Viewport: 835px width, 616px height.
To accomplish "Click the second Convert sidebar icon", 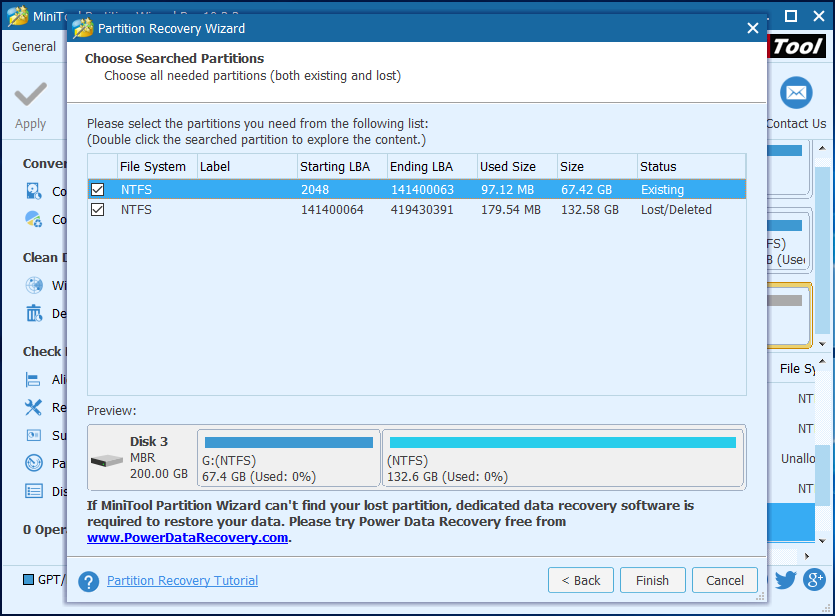I will (34, 219).
